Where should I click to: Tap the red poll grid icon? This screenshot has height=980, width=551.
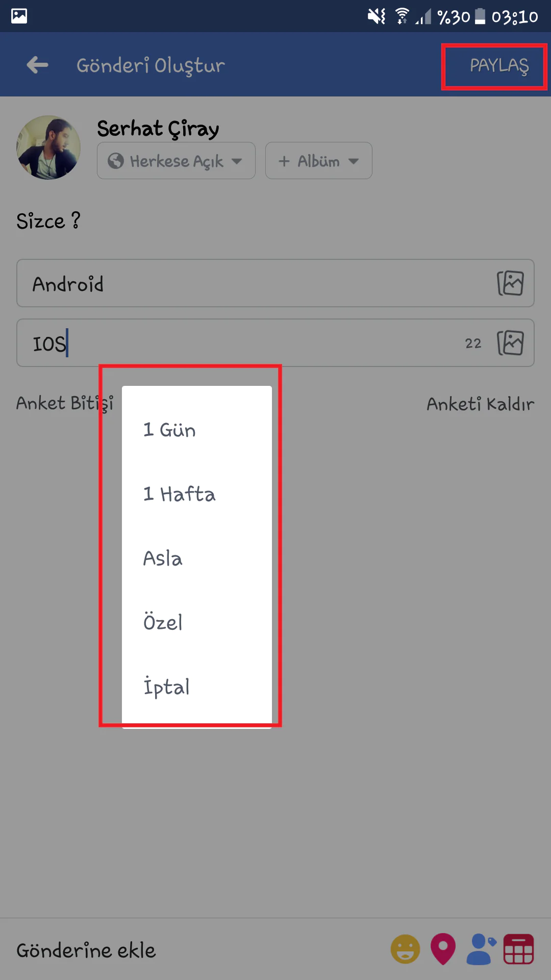click(518, 949)
